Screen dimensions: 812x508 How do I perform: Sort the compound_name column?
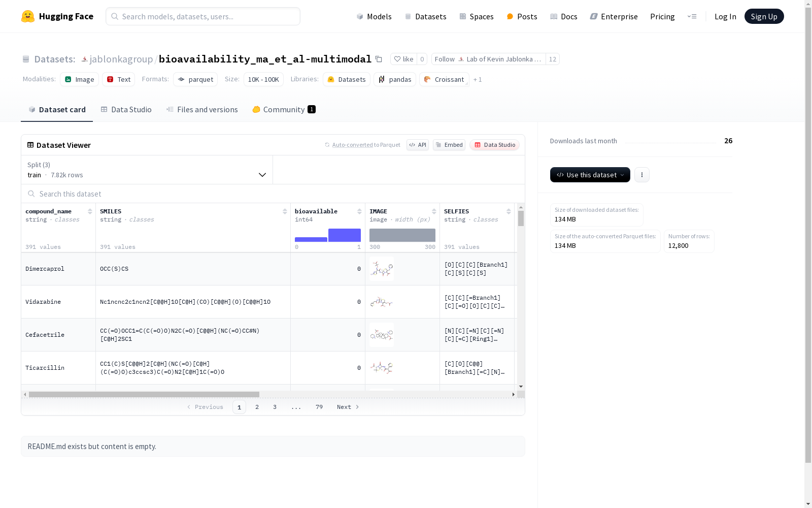(90, 211)
